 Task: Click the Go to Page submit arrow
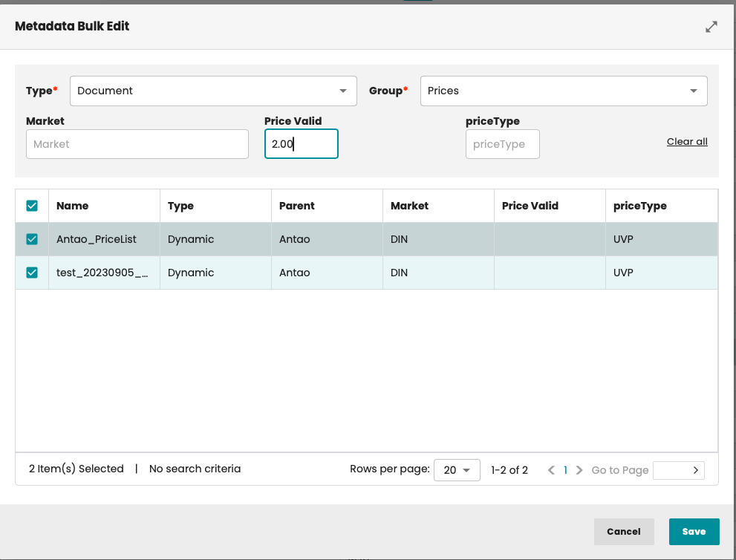695,470
